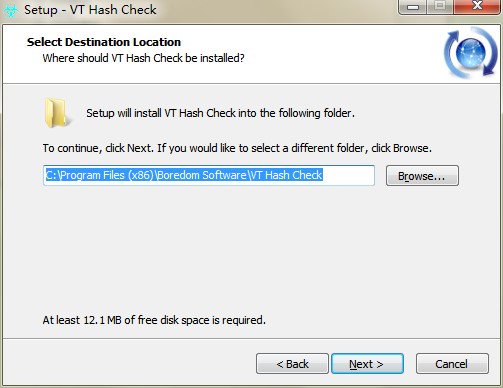Close the Setup window with X
The height and width of the screenshot is (388, 503).
[477, 7]
